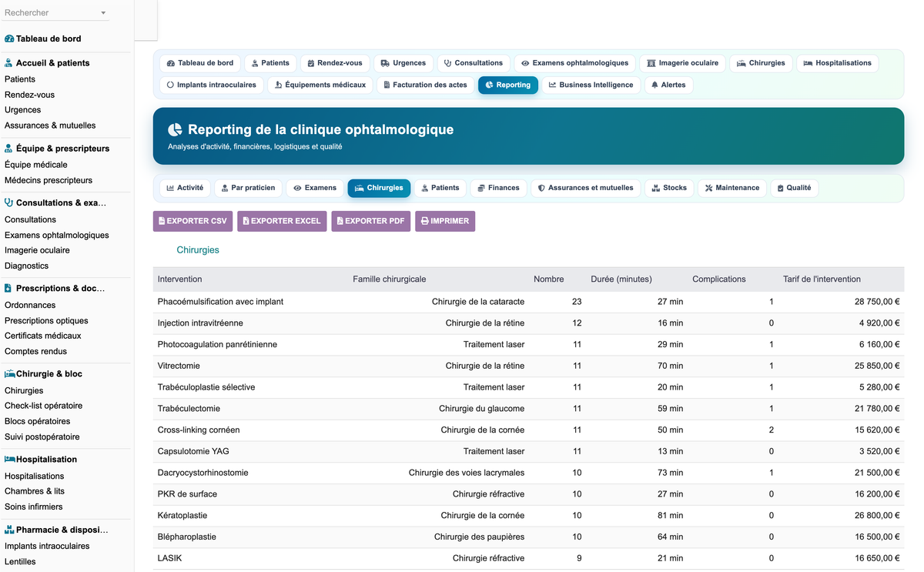Viewport: 924px width, 572px height.
Task: Click the tools icon on Maintenance sub-tab
Action: 708,188
